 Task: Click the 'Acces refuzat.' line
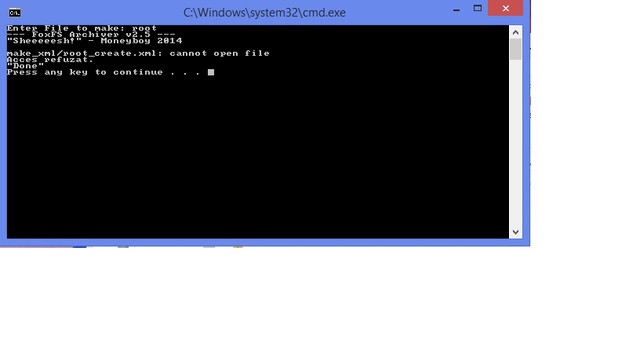pos(50,60)
